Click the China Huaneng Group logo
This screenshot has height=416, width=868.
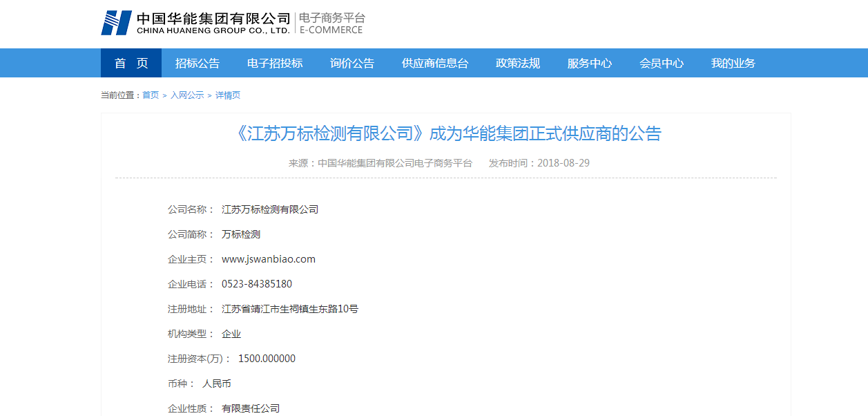point(195,23)
